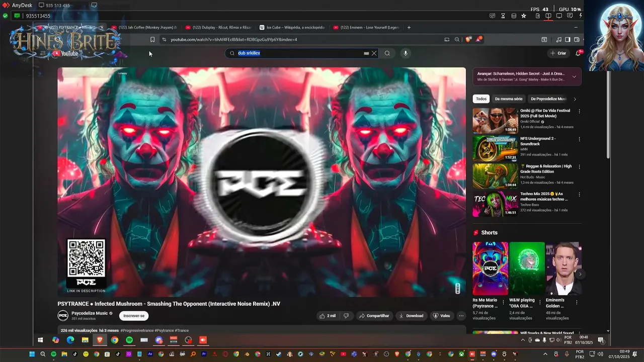
Task: Click the Criar button
Action: 558,53
